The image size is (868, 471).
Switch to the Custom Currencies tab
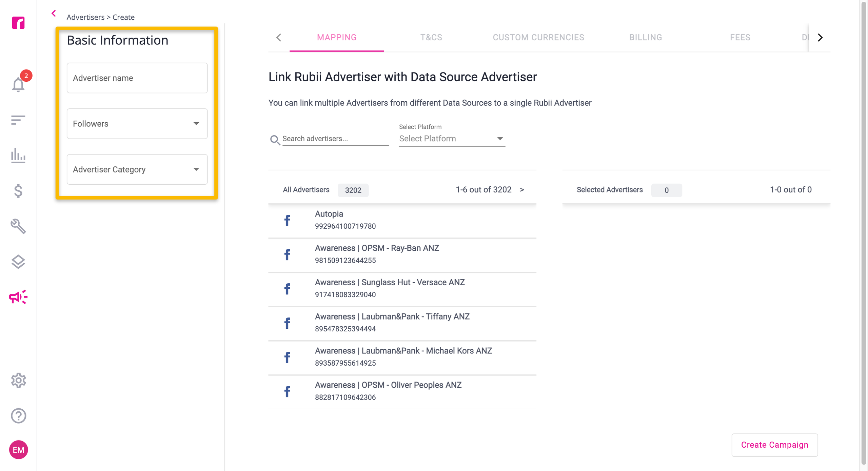pos(538,37)
